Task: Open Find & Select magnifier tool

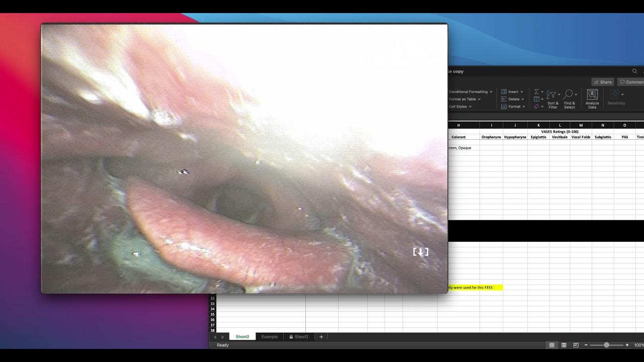Action: tap(569, 99)
